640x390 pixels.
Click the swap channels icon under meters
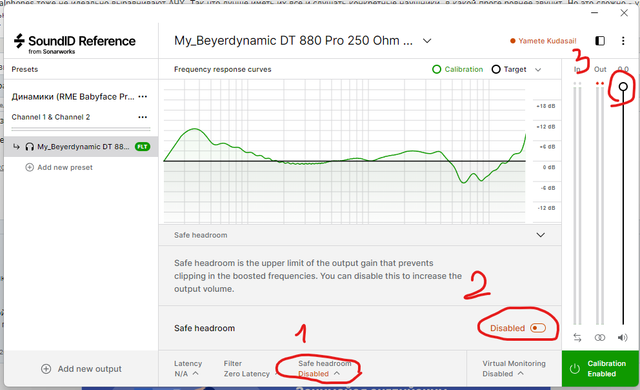pos(577,337)
